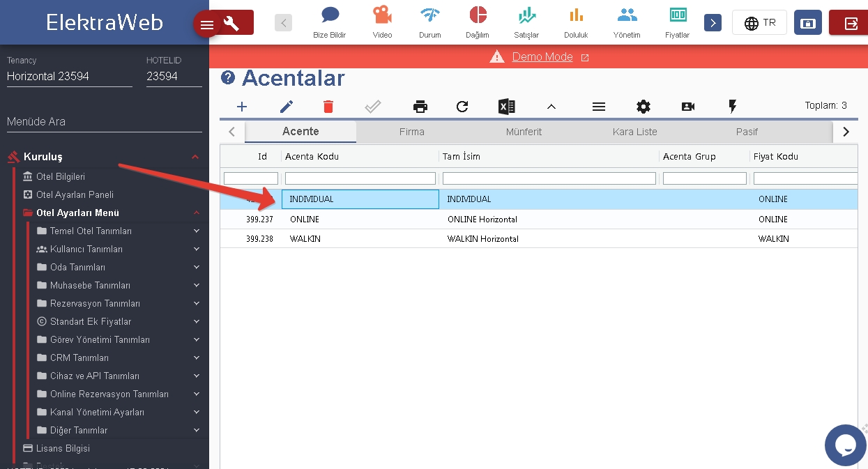868x469 pixels.
Task: Expand Temel Otel Tanımları folder
Action: 91,231
